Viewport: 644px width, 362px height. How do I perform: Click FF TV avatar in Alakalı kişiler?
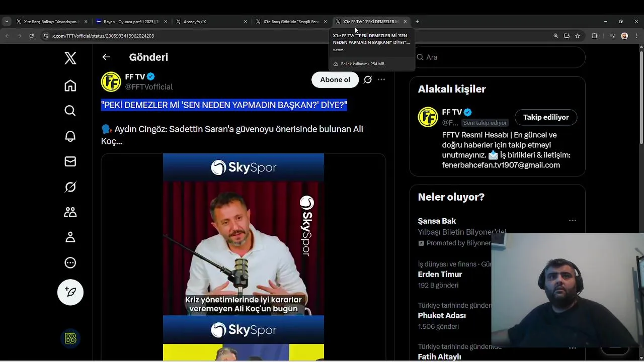[428, 117]
